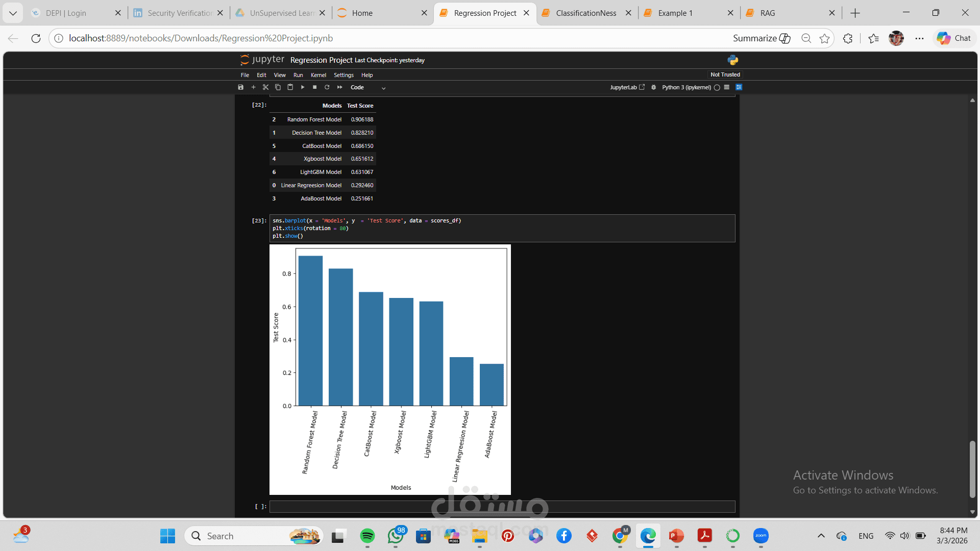Show hidden icons in the system tray
980x551 pixels.
[821, 536]
